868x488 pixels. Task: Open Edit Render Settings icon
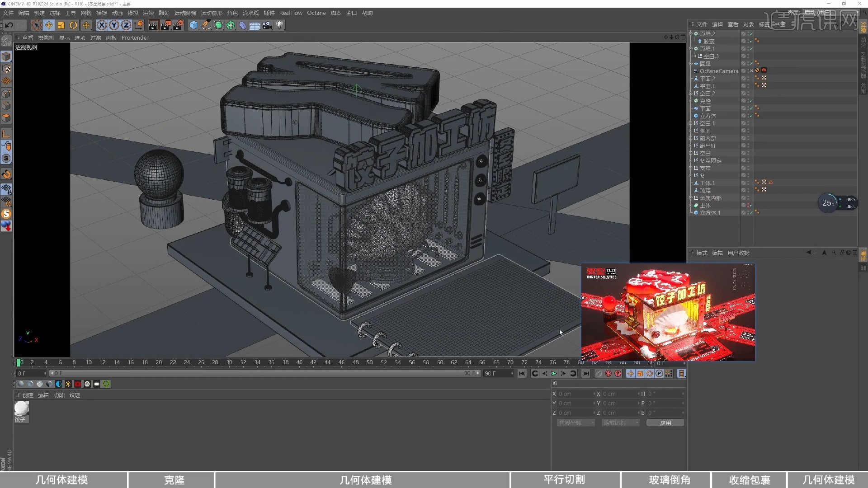(178, 25)
